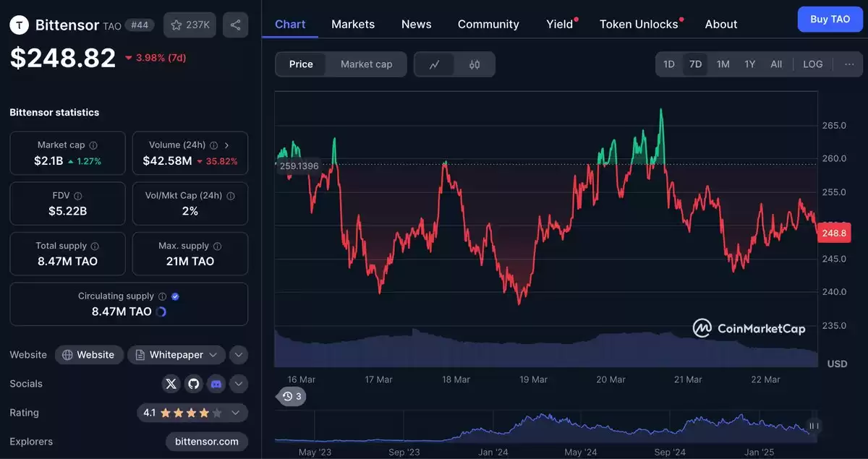This screenshot has height=459, width=868.
Task: Open Volume (24h) arrow for details
Action: click(226, 145)
